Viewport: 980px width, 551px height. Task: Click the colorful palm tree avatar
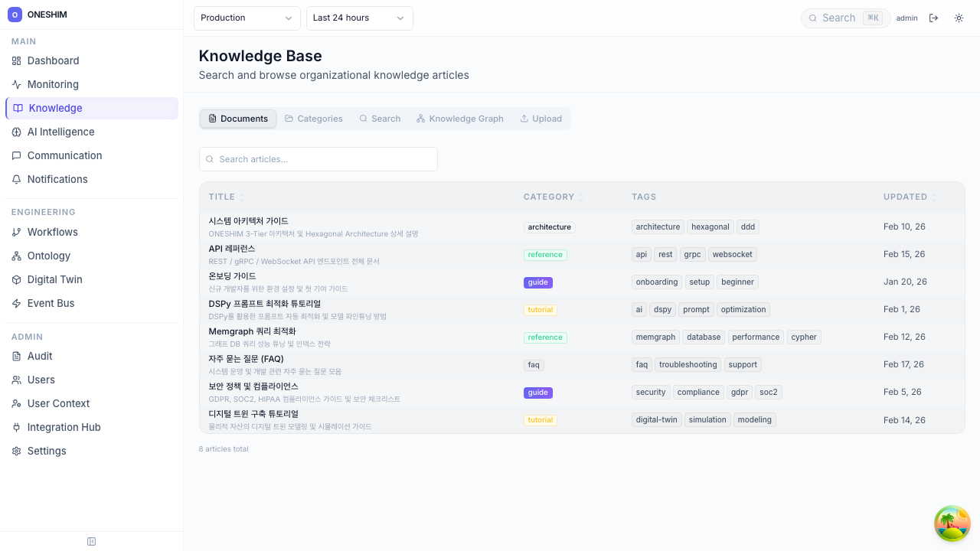[x=952, y=523]
